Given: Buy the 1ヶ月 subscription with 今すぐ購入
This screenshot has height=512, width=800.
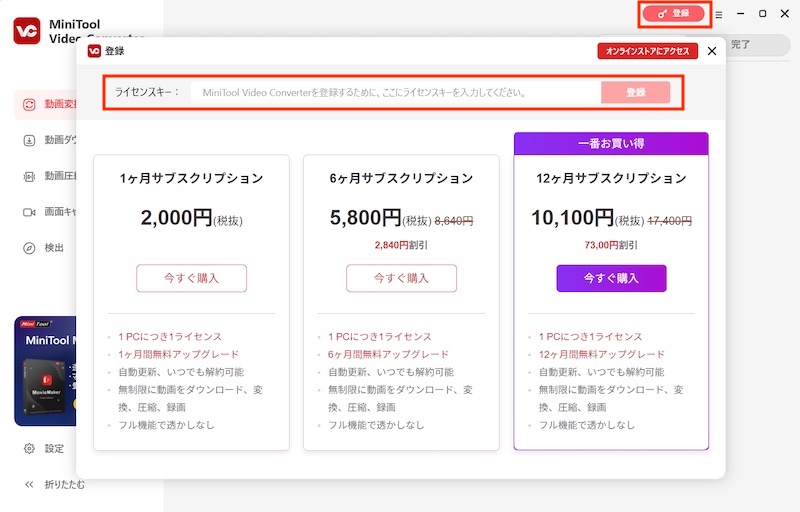Looking at the screenshot, I should [191, 278].
